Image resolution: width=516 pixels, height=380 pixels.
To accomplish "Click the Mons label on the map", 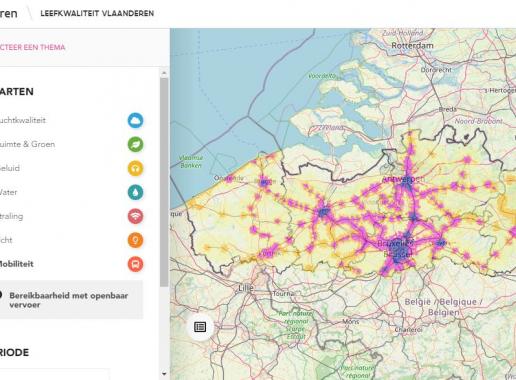I will 351,322.
